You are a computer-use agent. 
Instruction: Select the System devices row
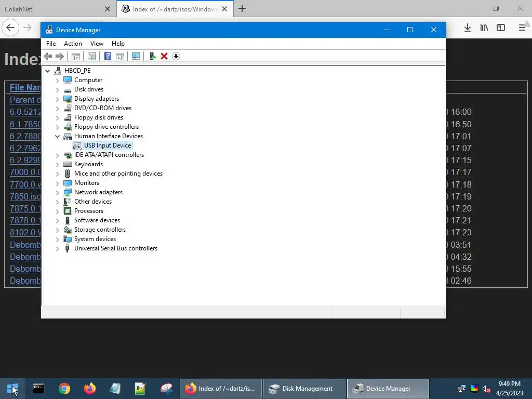pos(95,239)
